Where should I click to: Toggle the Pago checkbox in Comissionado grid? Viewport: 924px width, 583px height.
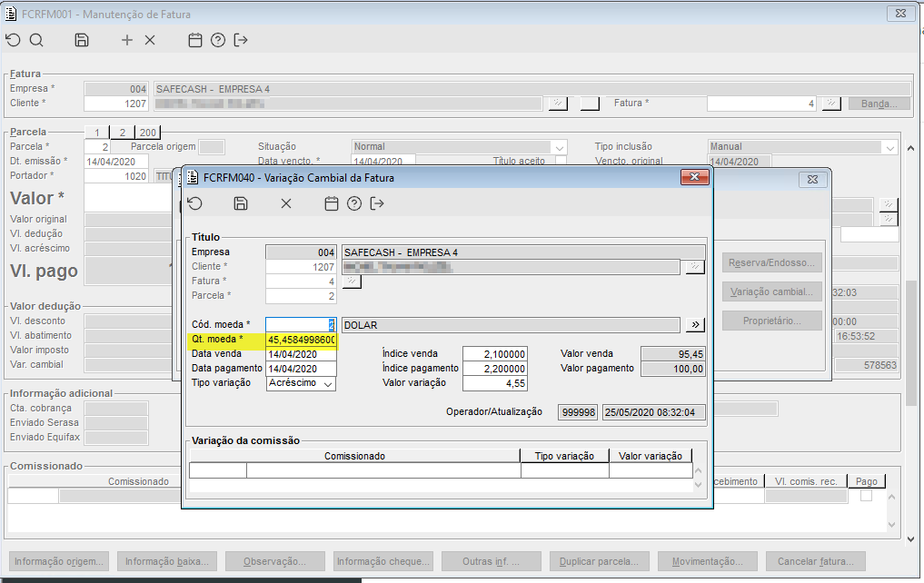point(866,496)
